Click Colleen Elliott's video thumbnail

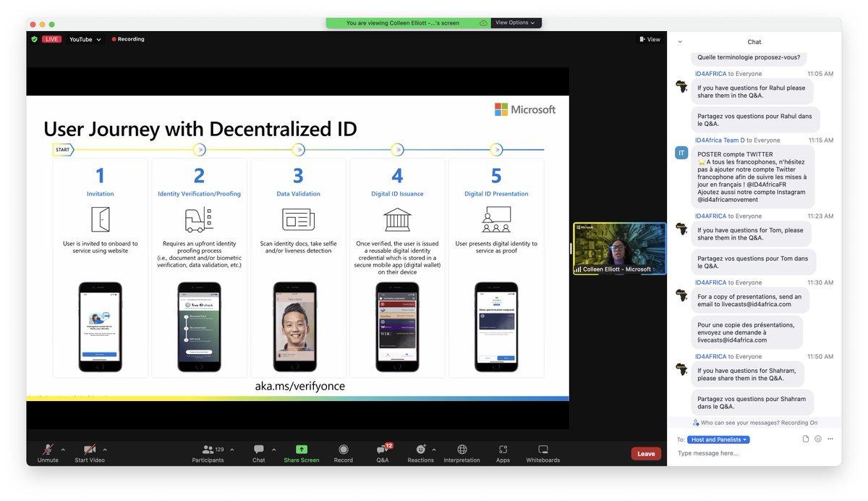click(x=620, y=248)
